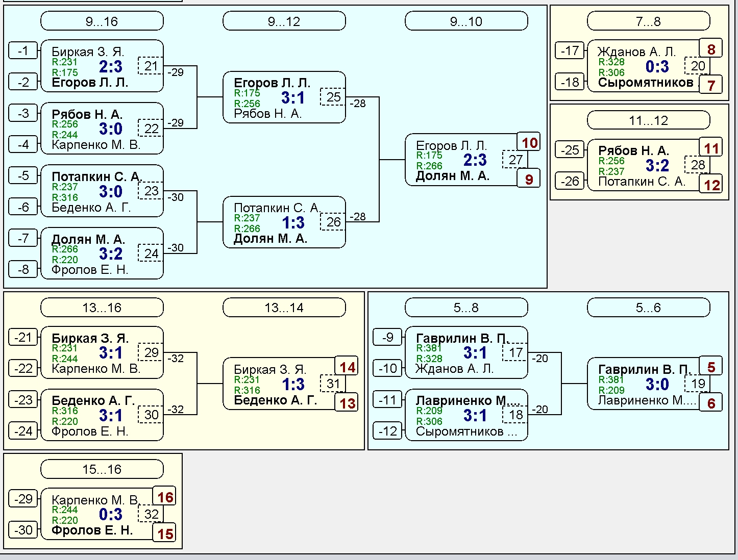Viewport: 738px width, 560px height.
Task: Select match number 28 box
Action: [697, 165]
